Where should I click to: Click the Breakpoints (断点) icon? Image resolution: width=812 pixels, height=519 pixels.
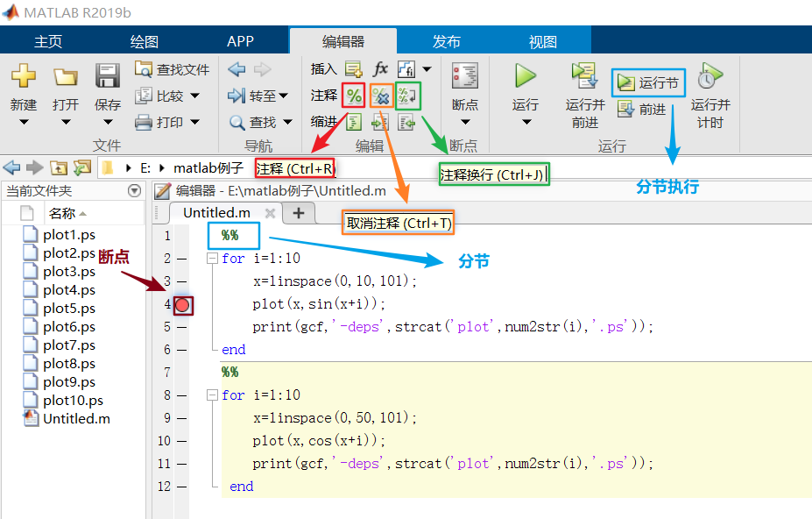coord(465,76)
